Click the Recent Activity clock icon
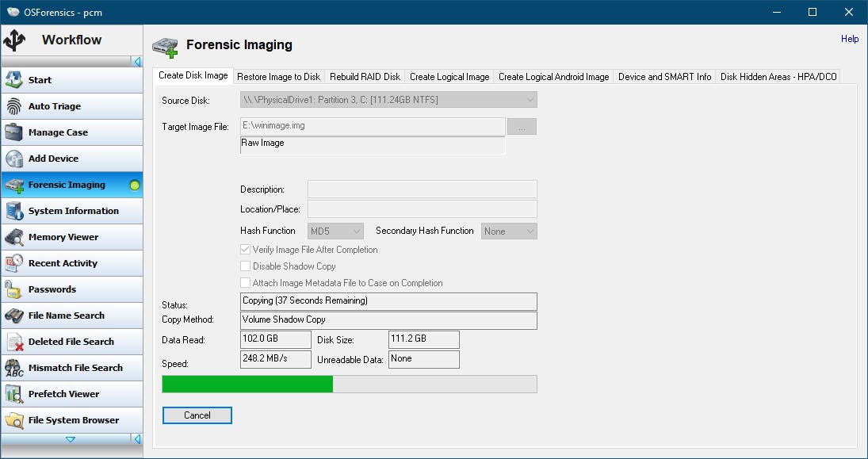868x459 pixels. point(13,263)
